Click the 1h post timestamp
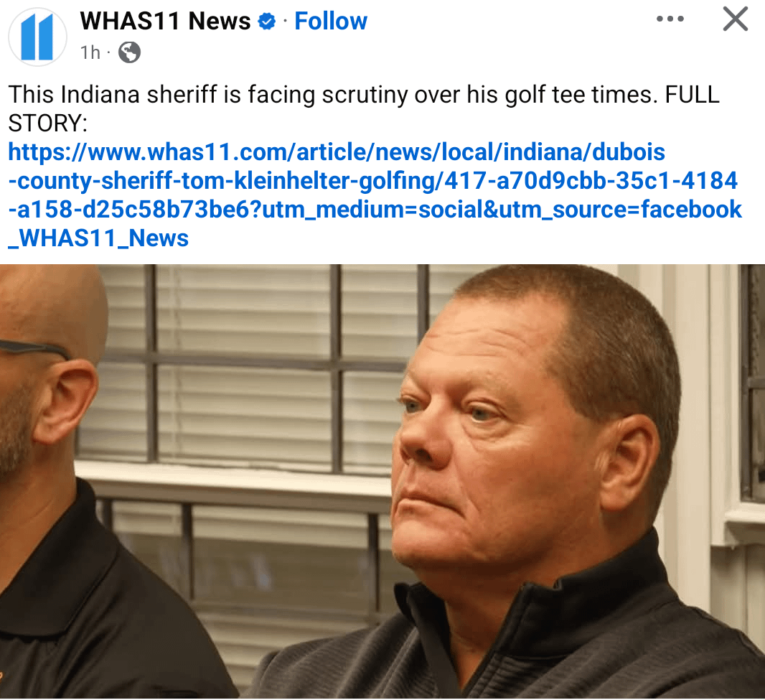765x700 pixels. tap(90, 52)
